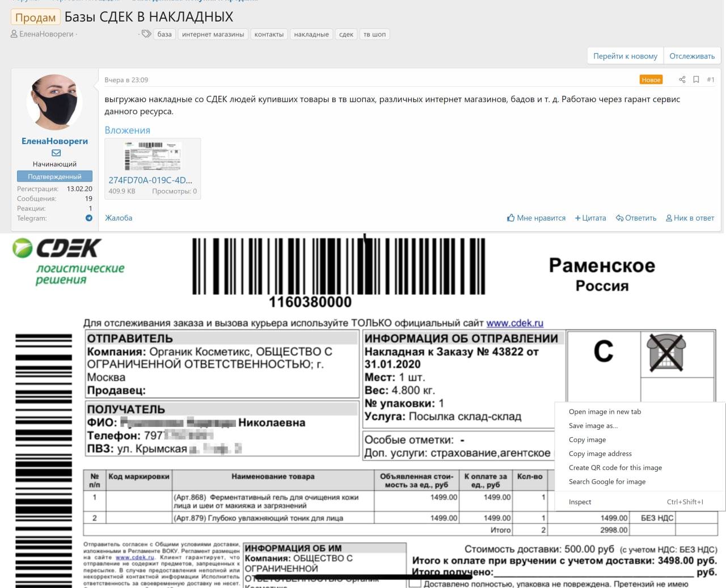Viewport: 726px width, 588px height.
Task: Click ЕленаНовореги avatar image
Action: click(x=54, y=102)
